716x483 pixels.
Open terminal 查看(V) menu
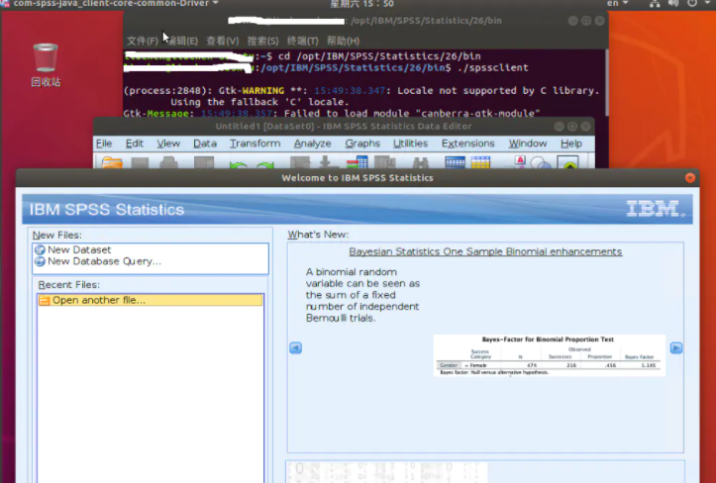[x=222, y=41]
